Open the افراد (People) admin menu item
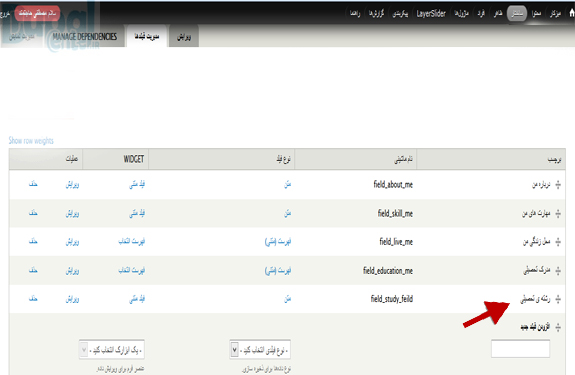 (481, 14)
